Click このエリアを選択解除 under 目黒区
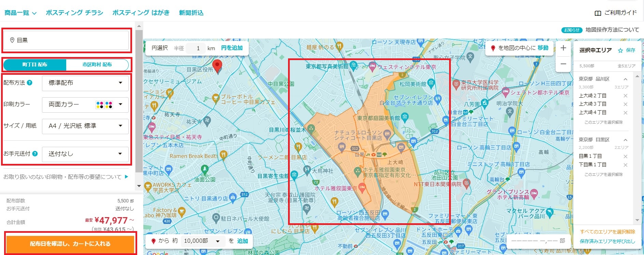Screen dimensions: 644x255 point(603,174)
